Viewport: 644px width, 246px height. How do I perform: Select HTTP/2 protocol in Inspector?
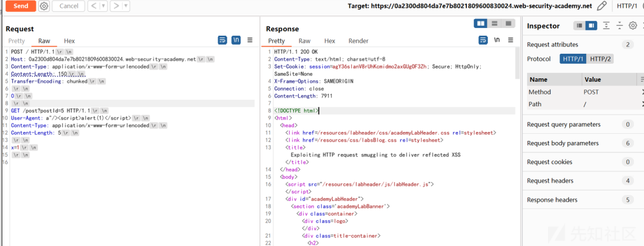tap(600, 59)
